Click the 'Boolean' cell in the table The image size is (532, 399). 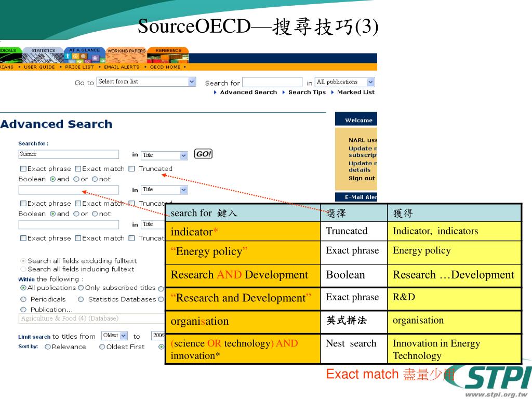tap(354, 275)
